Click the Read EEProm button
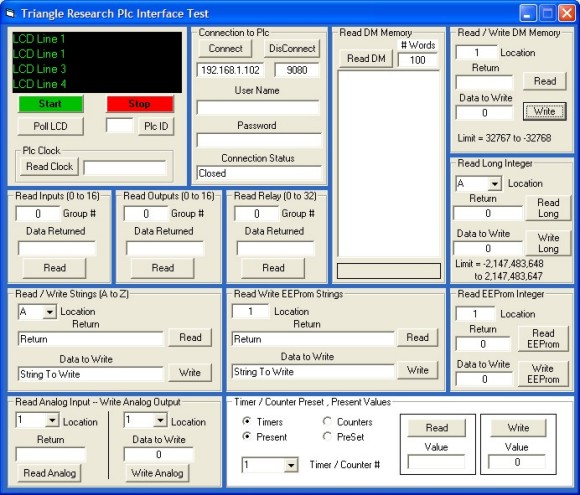This screenshot has height=495, width=580. tap(543, 339)
